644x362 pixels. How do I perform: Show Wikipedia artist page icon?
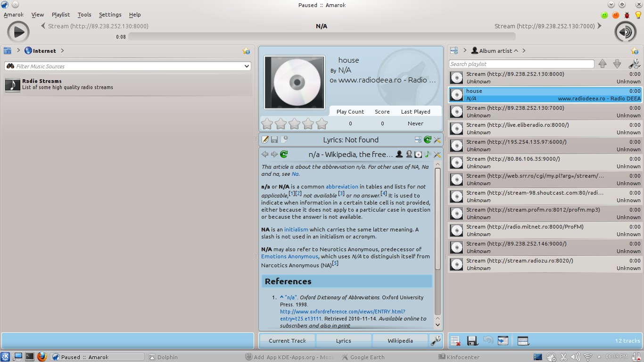pos(399,154)
